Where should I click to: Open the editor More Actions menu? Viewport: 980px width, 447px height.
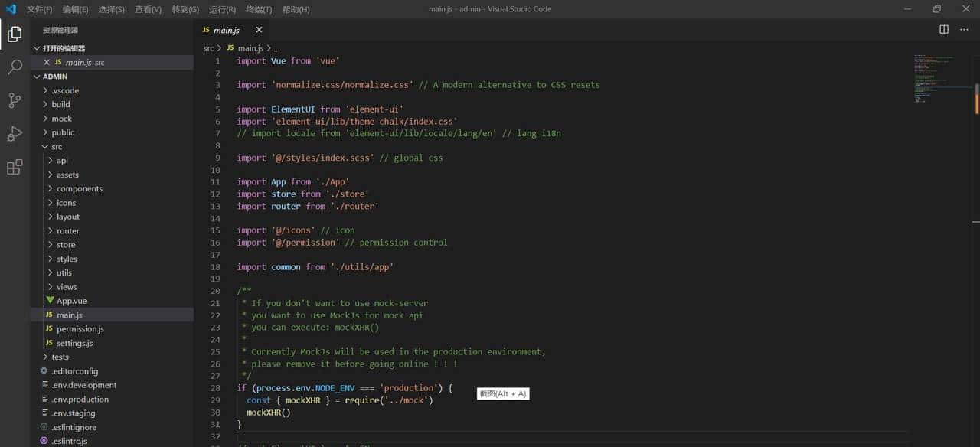coord(963,29)
